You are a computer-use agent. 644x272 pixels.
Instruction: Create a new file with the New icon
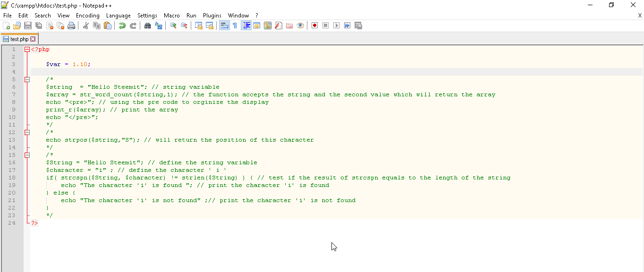point(6,25)
